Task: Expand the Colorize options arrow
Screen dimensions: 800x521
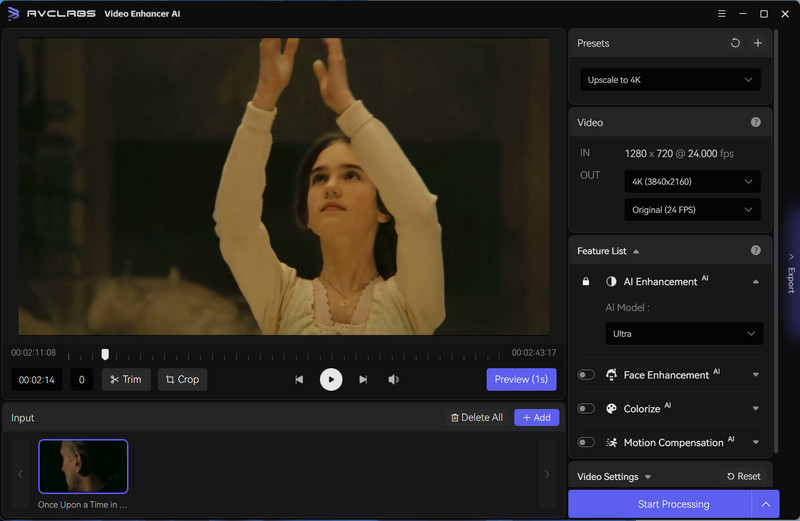Action: (x=756, y=408)
